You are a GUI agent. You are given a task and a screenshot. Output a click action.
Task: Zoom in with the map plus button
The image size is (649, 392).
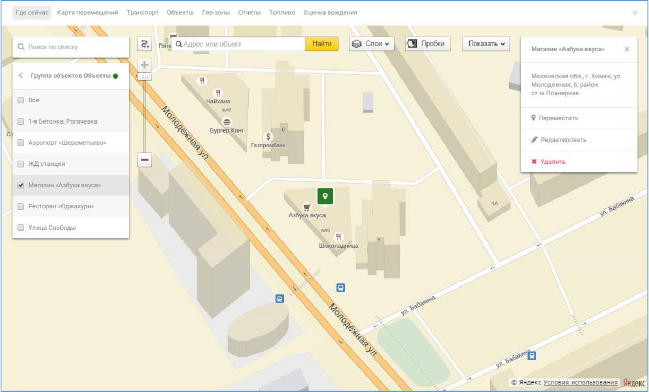pyautogui.click(x=144, y=65)
